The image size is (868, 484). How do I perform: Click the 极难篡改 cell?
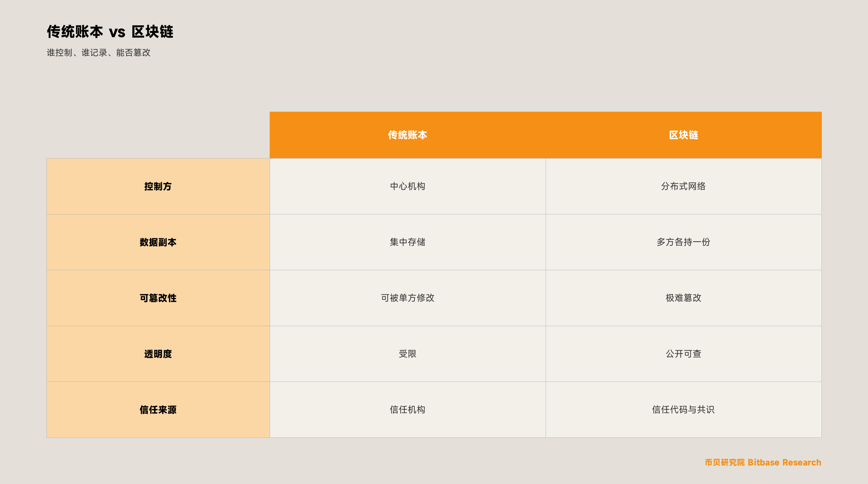point(683,298)
